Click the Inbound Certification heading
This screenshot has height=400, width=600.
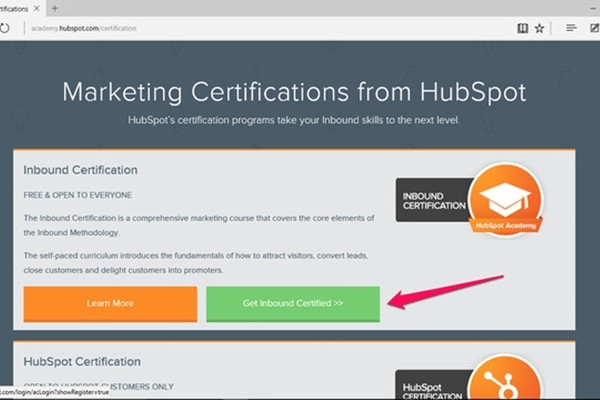tap(80, 170)
